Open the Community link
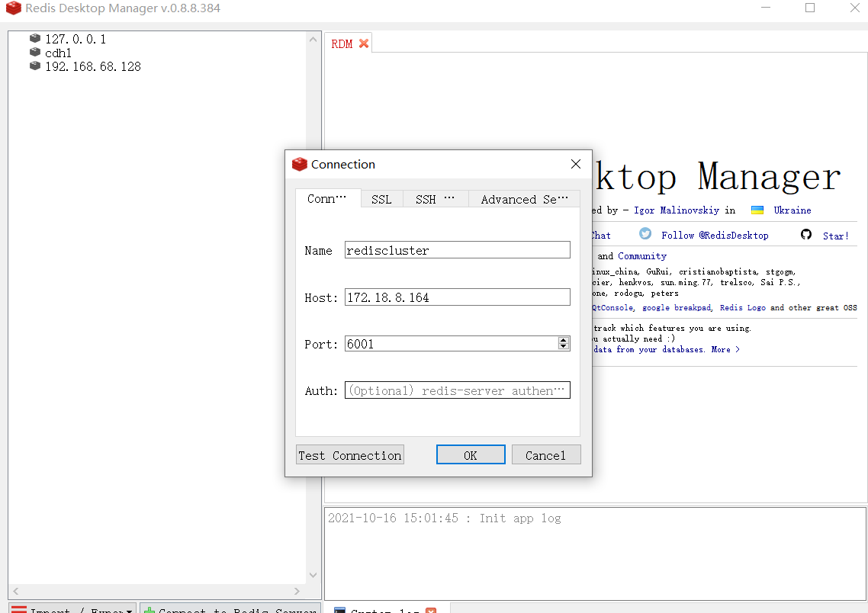Viewport: 868px width, 613px height. click(x=642, y=256)
